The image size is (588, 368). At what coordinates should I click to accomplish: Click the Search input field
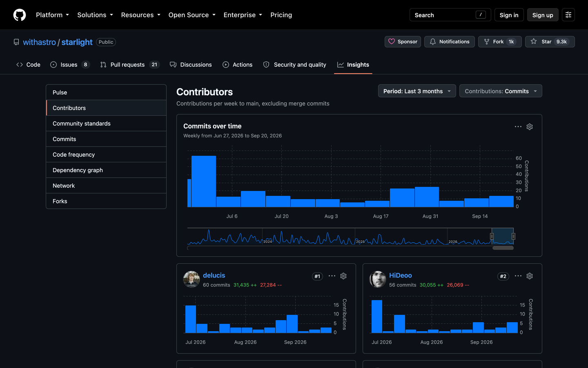450,15
